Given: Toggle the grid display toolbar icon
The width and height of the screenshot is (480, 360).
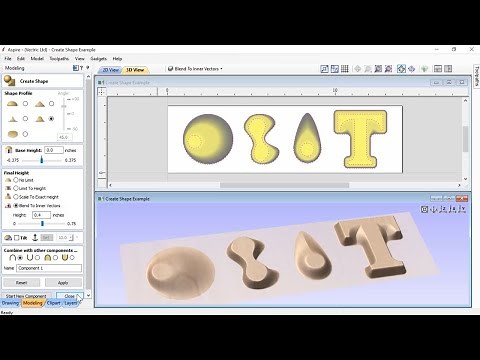Looking at the screenshot, I should pyautogui.click(x=345, y=69).
